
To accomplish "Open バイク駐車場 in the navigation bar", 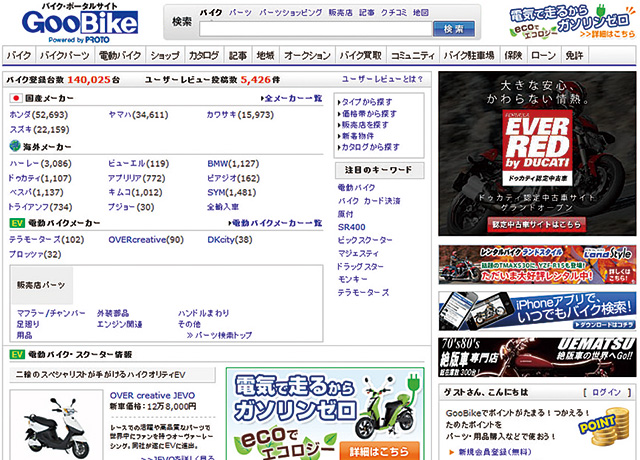I will [469, 55].
